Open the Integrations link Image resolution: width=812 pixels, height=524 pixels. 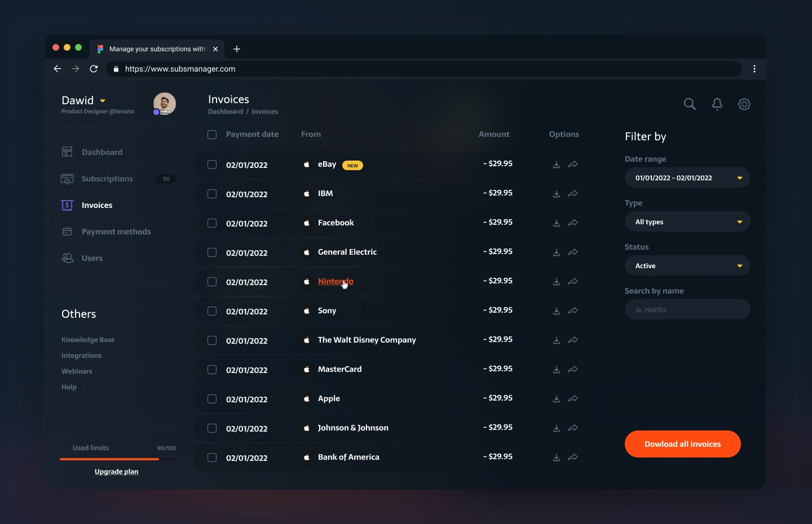[81, 356]
